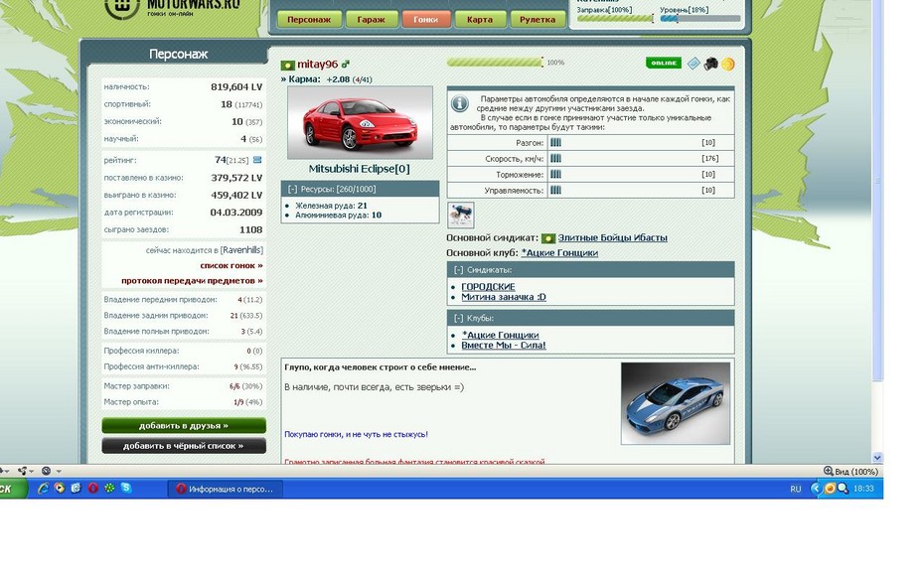
Task: Click the добавить в чёрный список button
Action: coord(184,446)
